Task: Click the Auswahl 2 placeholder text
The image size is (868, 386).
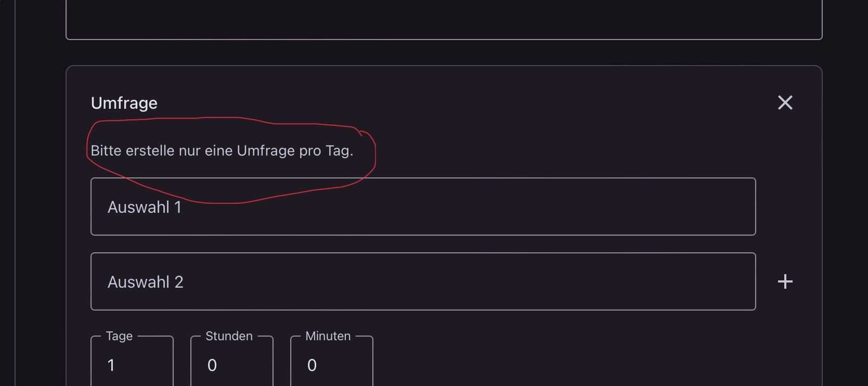Action: click(x=146, y=282)
